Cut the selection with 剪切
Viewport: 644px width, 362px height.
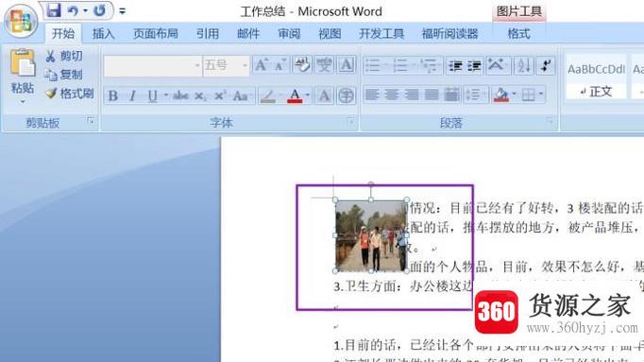pos(63,56)
